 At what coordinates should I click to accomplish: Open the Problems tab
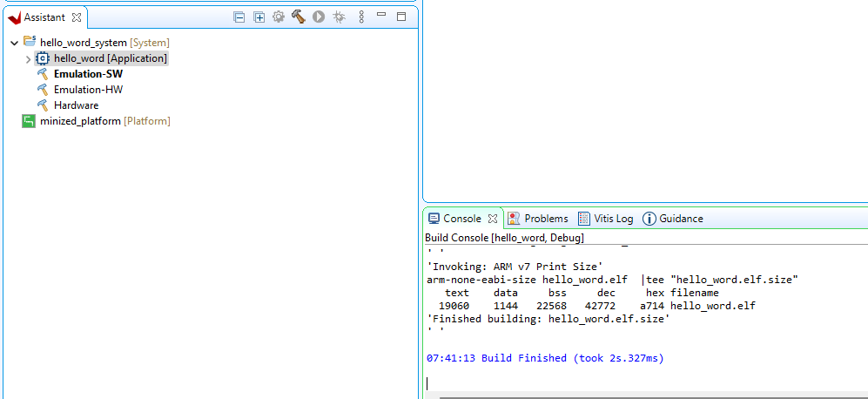tap(546, 219)
